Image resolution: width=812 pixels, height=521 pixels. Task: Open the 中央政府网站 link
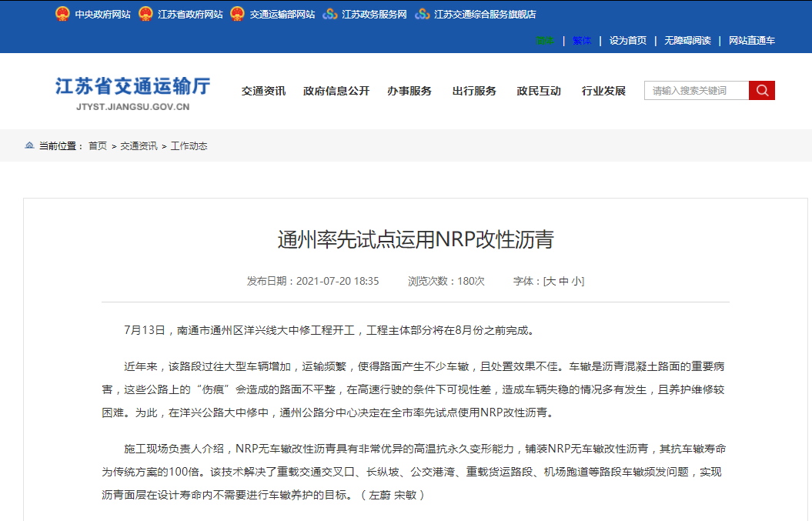pyautogui.click(x=102, y=15)
